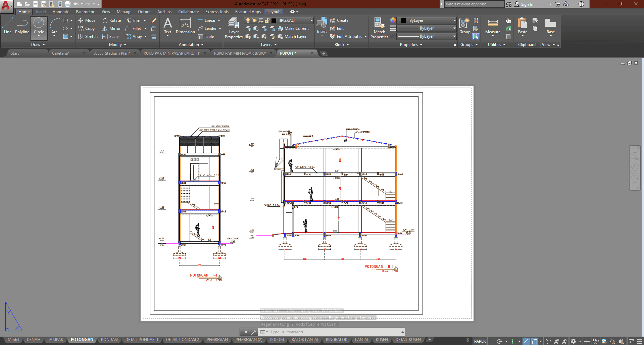Open the Annotate ribbon tab
This screenshot has width=644, height=345.
click(x=61, y=12)
